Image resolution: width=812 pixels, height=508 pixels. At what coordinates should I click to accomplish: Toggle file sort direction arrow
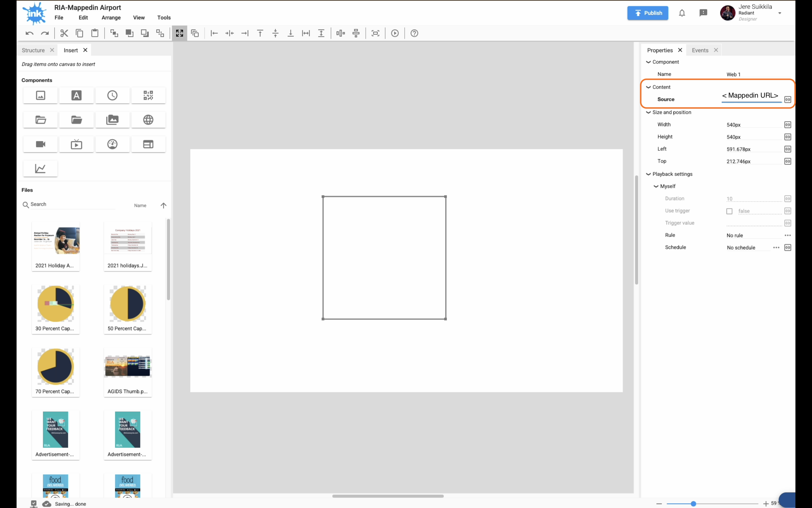tap(163, 205)
